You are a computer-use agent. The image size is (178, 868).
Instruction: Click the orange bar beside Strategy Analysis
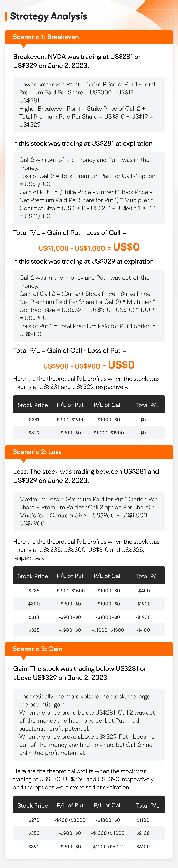coord(6,16)
